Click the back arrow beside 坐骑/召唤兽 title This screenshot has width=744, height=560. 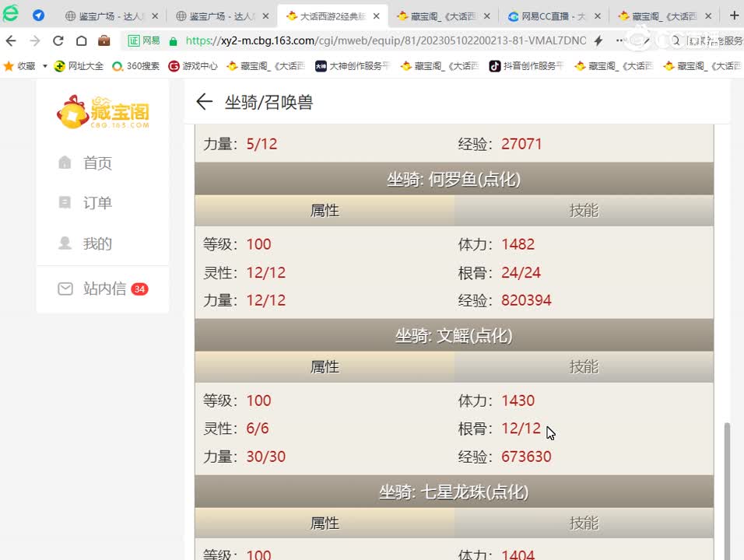click(x=203, y=101)
